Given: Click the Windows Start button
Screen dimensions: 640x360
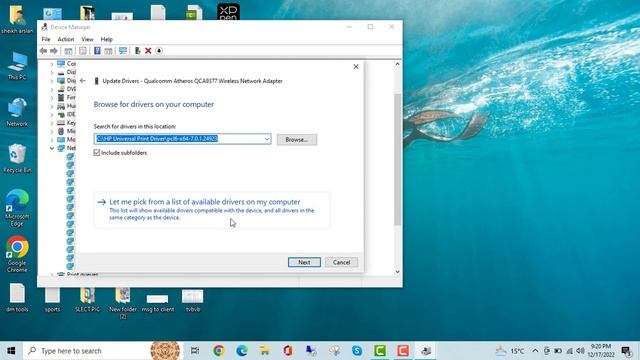Looking at the screenshot, I should 11,351.
